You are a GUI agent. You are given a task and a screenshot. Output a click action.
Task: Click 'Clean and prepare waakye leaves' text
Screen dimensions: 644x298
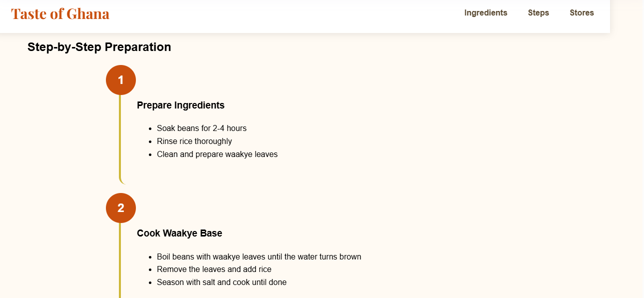point(217,154)
